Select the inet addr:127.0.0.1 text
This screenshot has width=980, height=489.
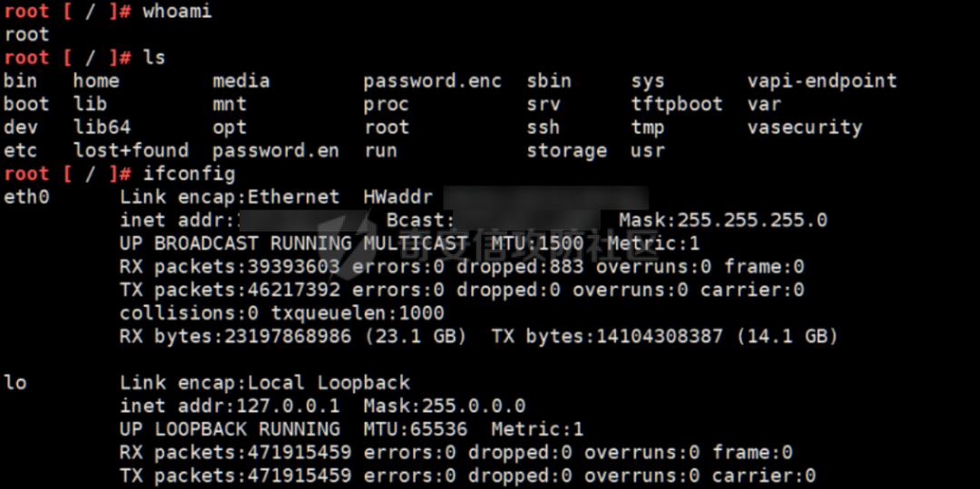230,406
